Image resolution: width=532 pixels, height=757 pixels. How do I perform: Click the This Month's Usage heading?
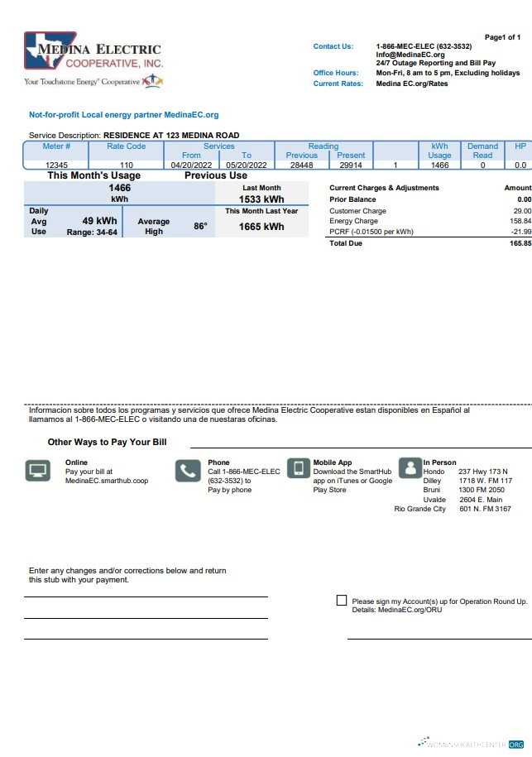(x=94, y=175)
